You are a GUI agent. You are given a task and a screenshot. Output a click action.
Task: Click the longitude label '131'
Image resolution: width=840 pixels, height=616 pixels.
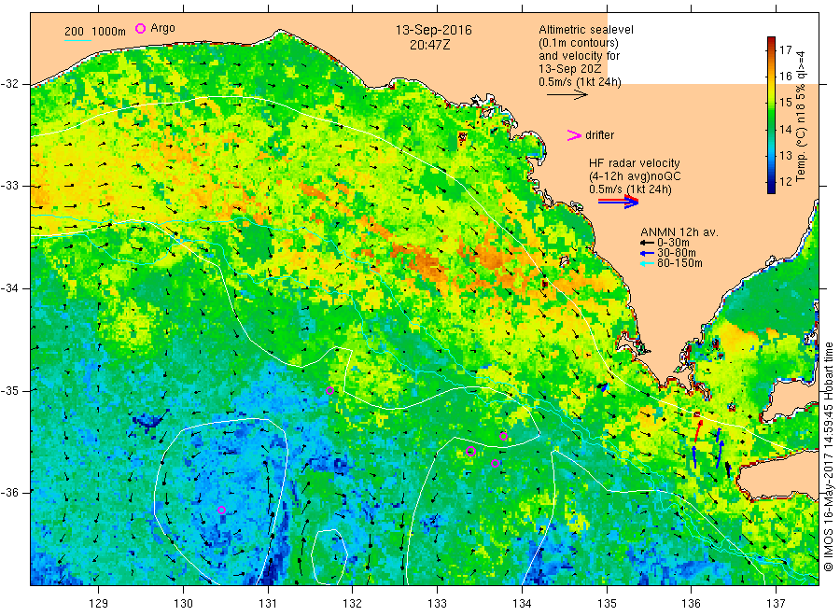point(268,604)
